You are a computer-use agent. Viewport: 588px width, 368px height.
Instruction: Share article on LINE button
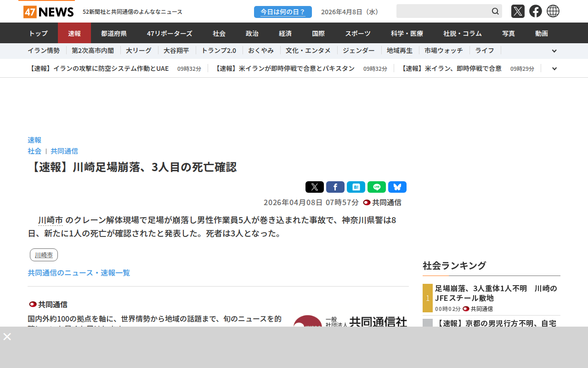[x=377, y=187]
